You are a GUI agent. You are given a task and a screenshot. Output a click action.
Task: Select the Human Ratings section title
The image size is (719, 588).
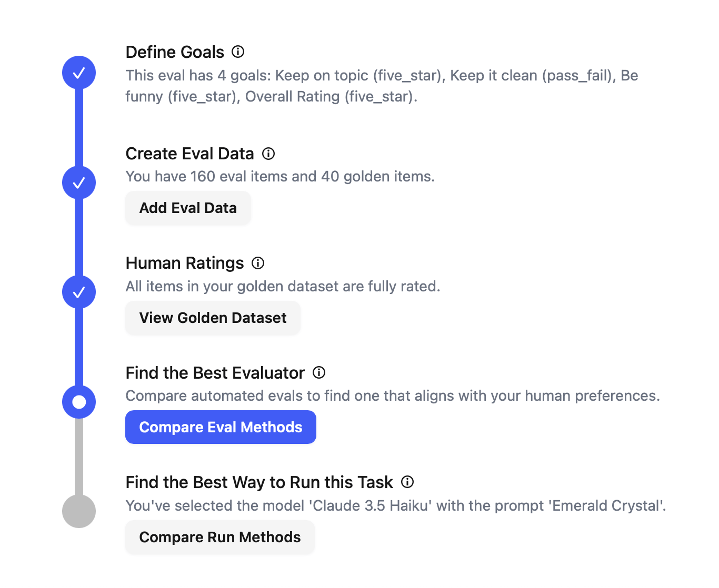184,263
